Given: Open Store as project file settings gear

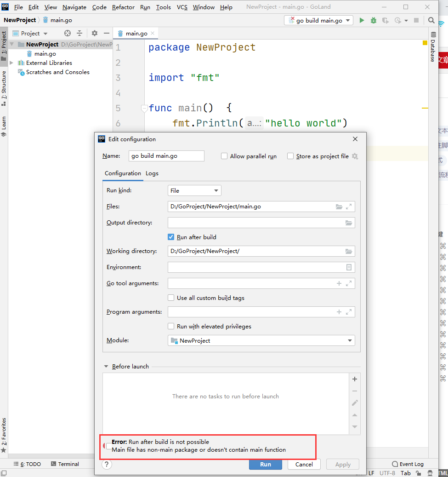Looking at the screenshot, I should click(x=355, y=156).
